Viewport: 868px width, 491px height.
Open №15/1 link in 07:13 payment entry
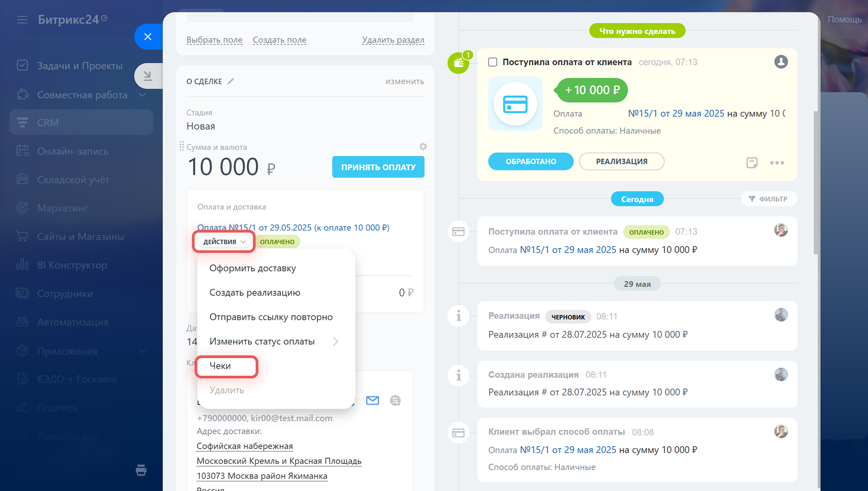(568, 250)
